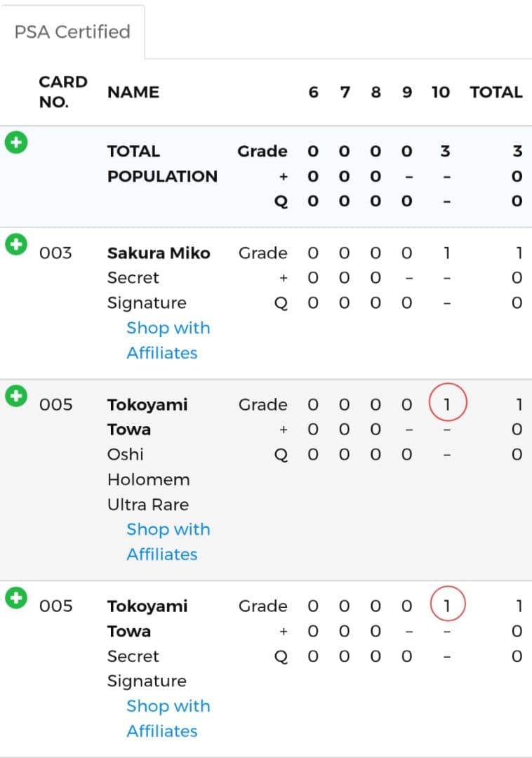
Task: Open Shop with Affiliates under Towa Secret Signature
Action: point(168,719)
